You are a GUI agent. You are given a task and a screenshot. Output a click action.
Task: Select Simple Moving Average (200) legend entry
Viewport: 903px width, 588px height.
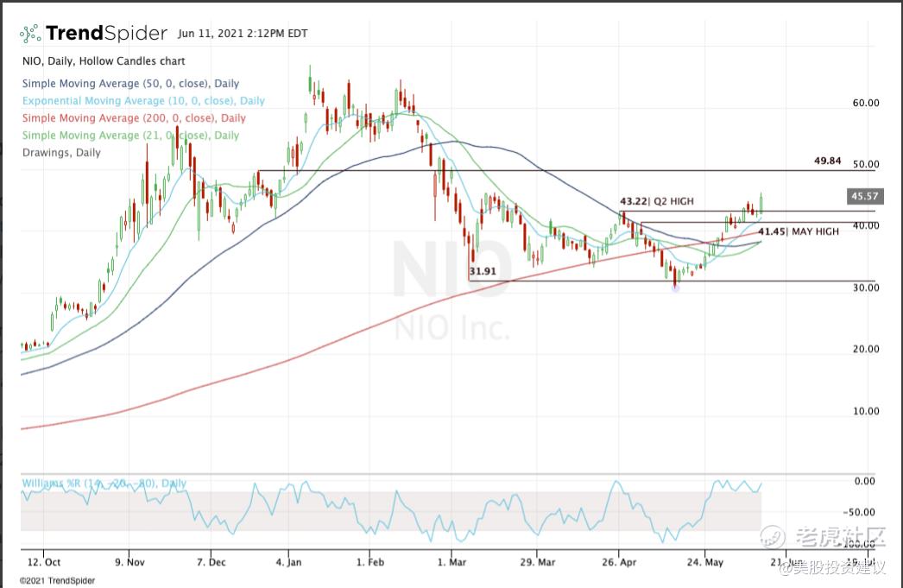click(134, 118)
